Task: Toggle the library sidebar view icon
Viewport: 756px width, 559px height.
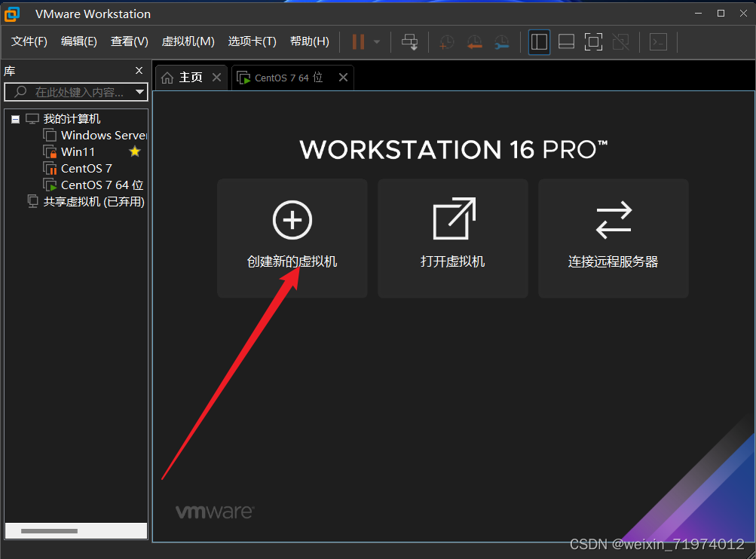Action: pos(539,42)
